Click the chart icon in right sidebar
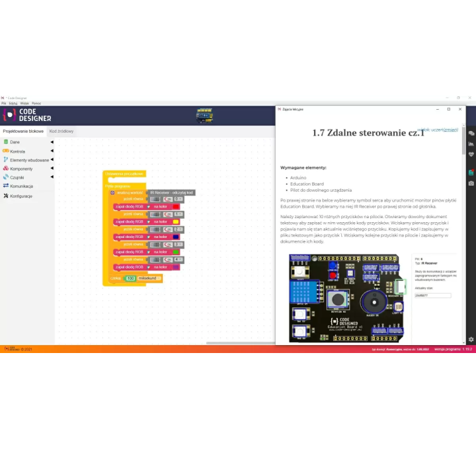Viewport: 476px width, 476px height. pyautogui.click(x=471, y=143)
